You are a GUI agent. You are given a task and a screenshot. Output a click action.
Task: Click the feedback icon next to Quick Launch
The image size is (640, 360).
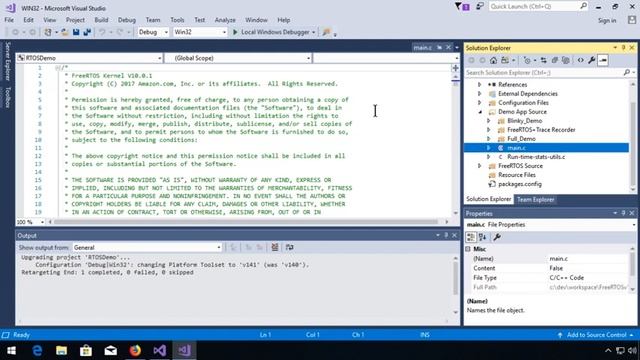tap(480, 7)
